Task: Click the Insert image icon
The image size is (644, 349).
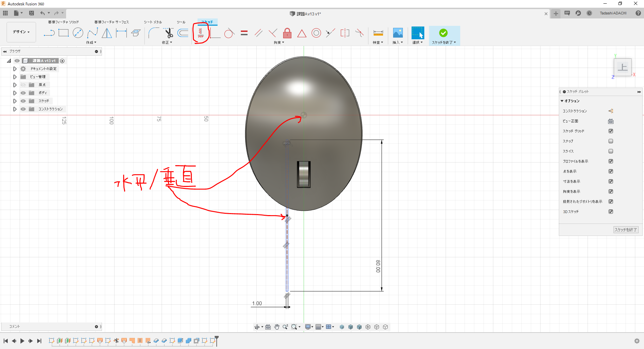Action: [x=398, y=33]
